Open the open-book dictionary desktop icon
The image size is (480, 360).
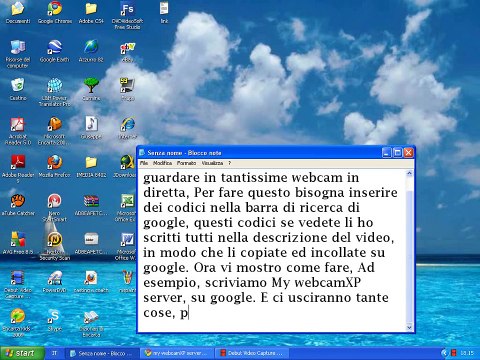(91, 317)
